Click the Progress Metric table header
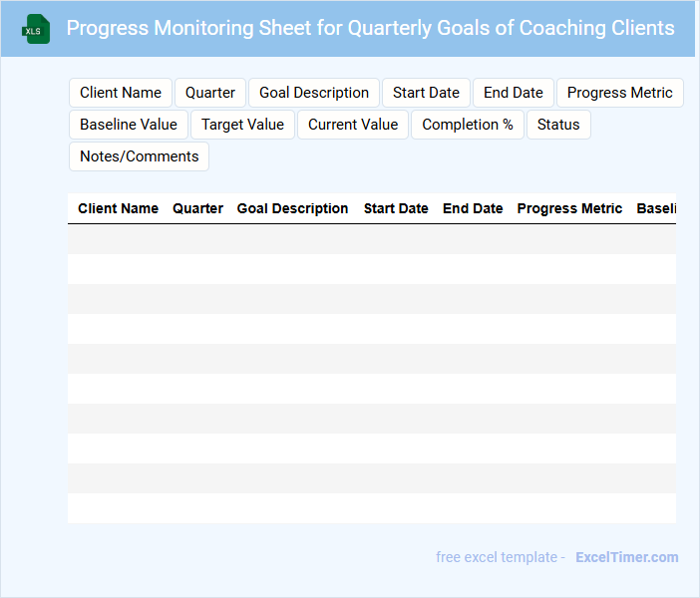The height and width of the screenshot is (598, 700). [x=569, y=208]
